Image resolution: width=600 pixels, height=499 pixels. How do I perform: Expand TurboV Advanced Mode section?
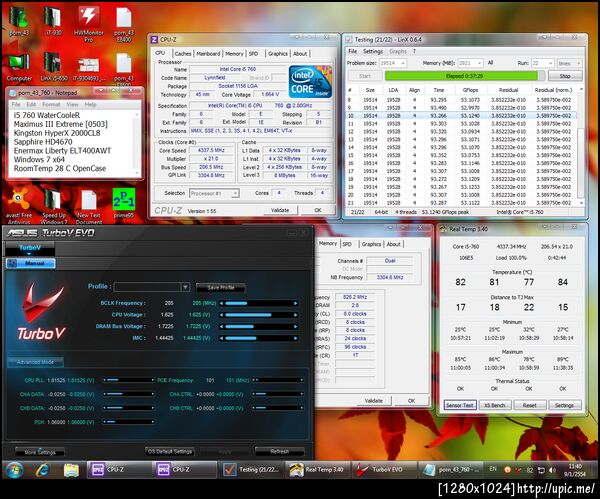point(35,362)
